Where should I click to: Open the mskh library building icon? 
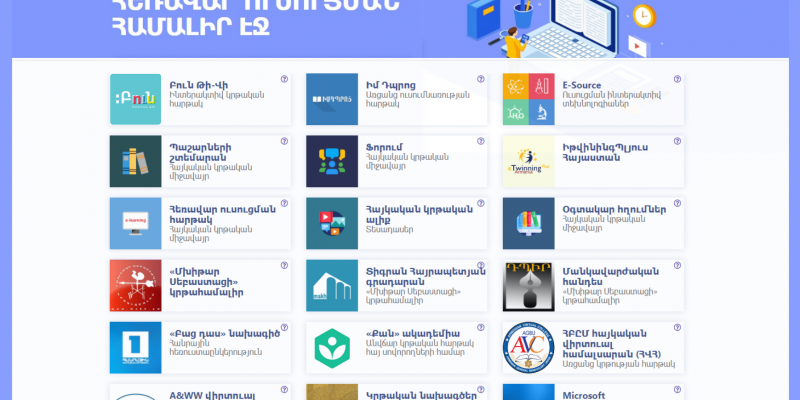point(332,286)
